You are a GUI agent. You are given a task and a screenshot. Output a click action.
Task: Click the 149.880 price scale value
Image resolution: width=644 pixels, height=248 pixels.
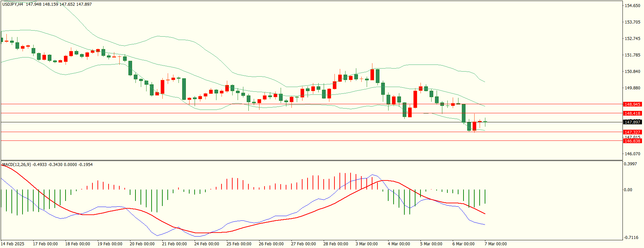pyautogui.click(x=632, y=88)
